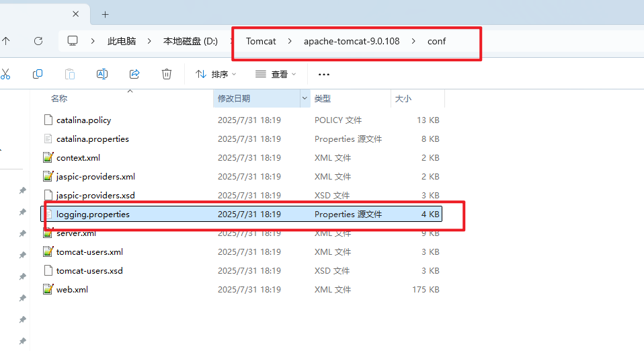Share the selected file
644x351 pixels.
coord(134,74)
